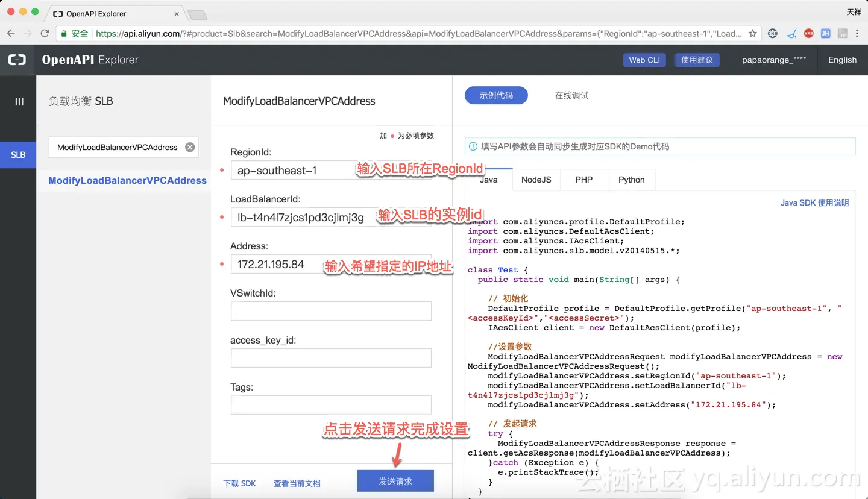This screenshot has height=499, width=868.
Task: Click the 发送请求 button
Action: [x=395, y=481]
